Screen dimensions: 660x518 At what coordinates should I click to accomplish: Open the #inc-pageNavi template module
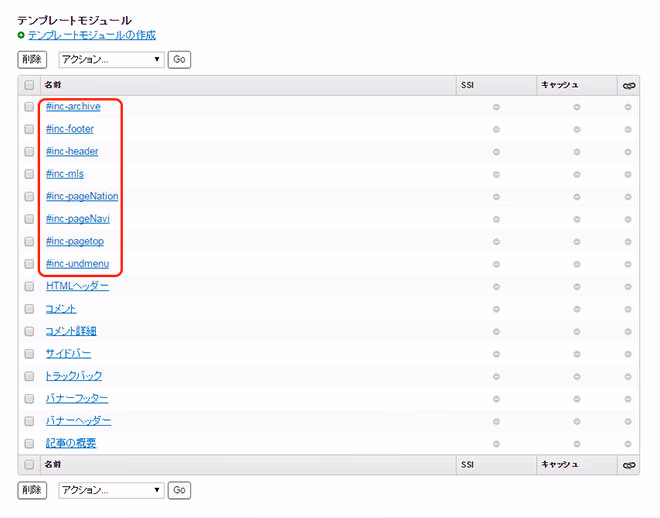77,219
